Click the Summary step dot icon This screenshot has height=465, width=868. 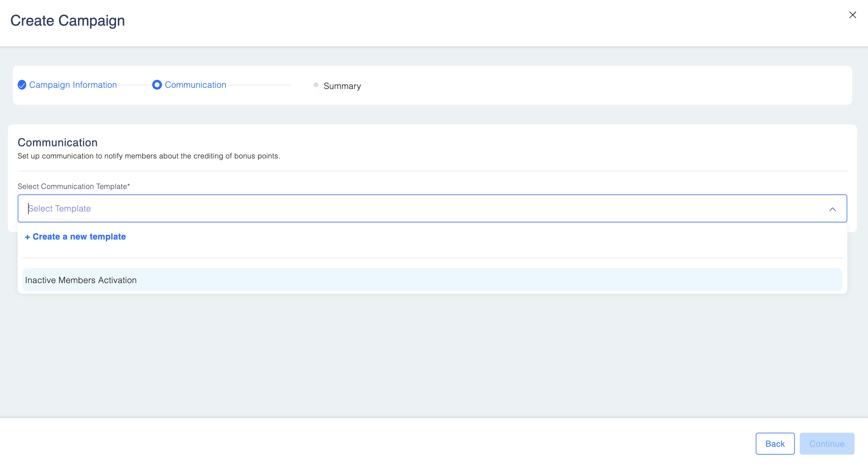click(316, 85)
